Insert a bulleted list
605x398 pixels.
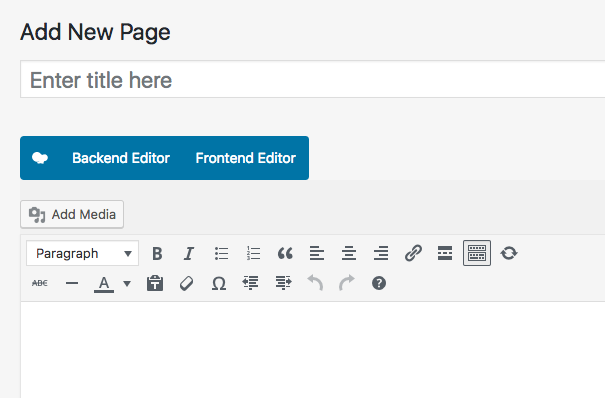(221, 253)
